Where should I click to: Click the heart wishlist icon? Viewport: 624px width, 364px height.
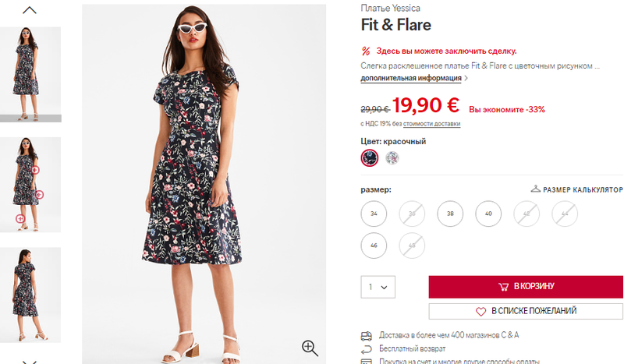tap(480, 311)
